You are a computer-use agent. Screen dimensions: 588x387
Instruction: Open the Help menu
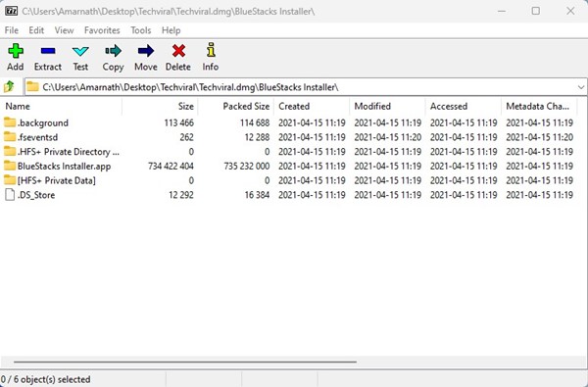171,30
